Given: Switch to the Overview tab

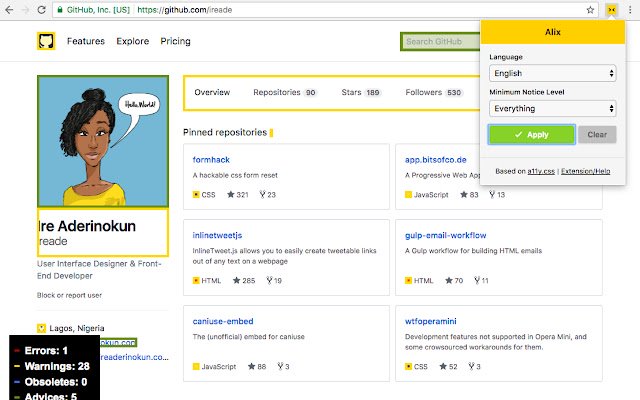Looking at the screenshot, I should tap(212, 92).
